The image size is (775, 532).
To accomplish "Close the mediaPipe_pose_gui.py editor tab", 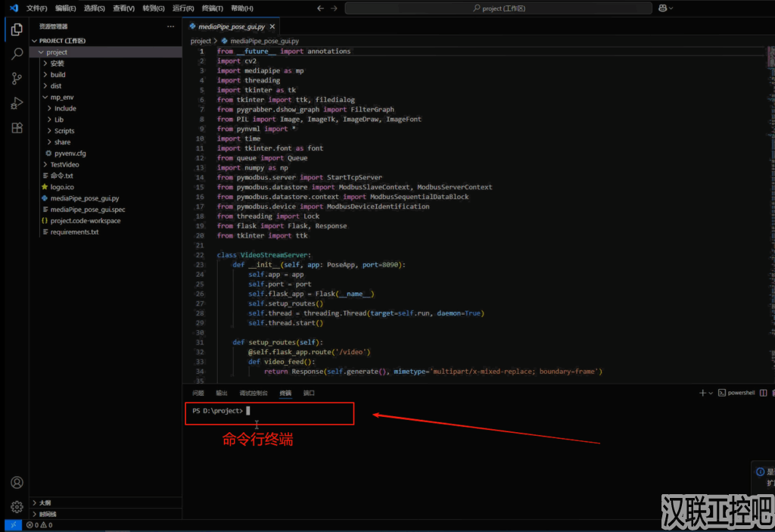I will pos(273,26).
